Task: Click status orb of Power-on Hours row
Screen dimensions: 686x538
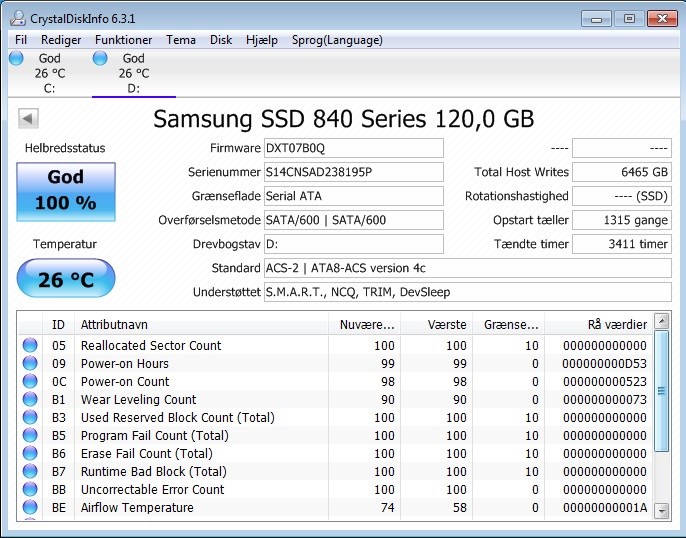Action: tap(30, 363)
